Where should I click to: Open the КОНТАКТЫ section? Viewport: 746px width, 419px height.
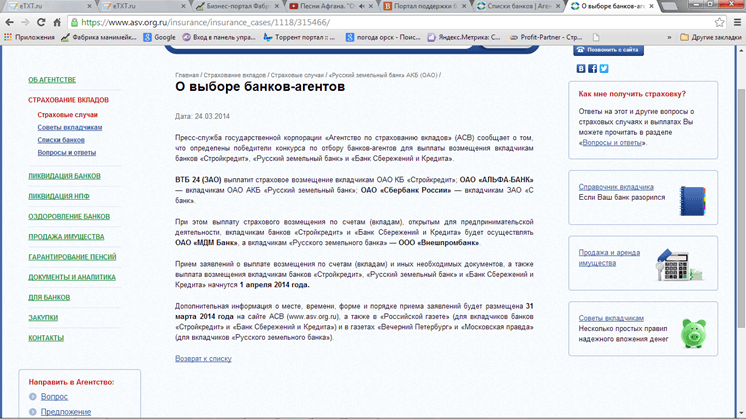(x=46, y=338)
